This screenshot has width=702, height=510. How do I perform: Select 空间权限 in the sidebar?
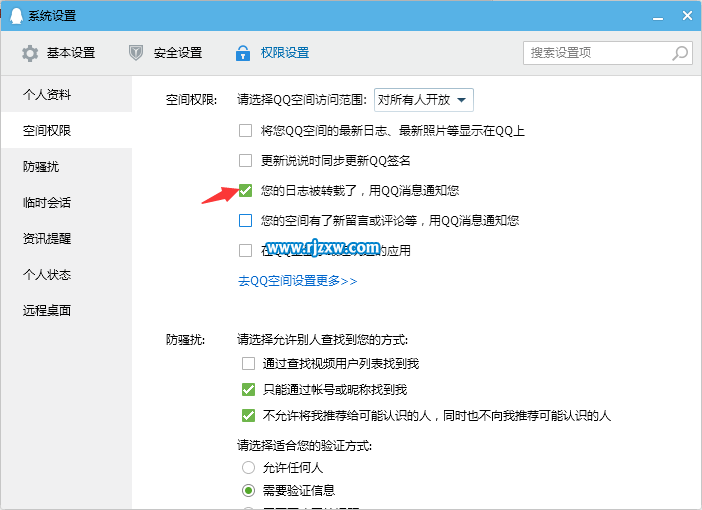(x=66, y=130)
